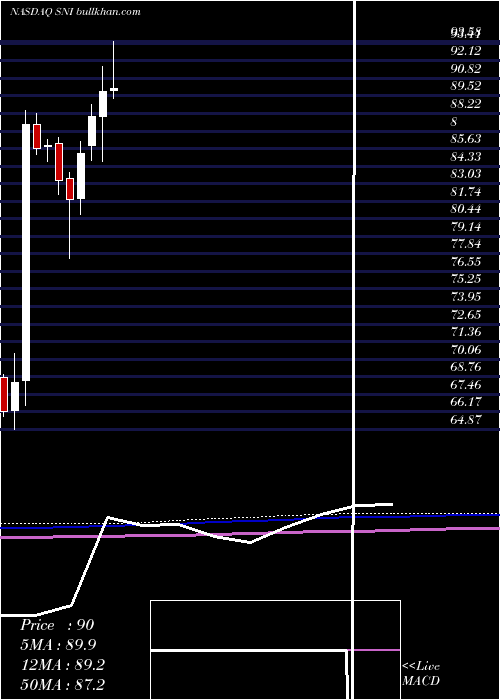This screenshot has height=700, width=500.
Task: Click the pink moving average line
Action: (250, 533)
